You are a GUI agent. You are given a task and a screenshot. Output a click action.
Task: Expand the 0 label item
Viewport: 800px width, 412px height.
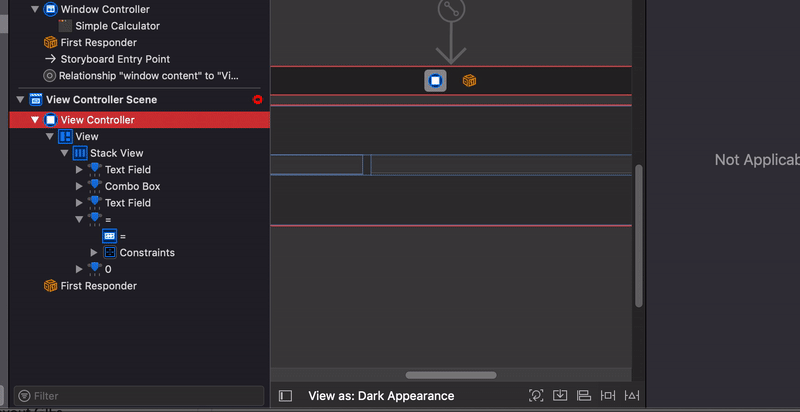pos(79,269)
